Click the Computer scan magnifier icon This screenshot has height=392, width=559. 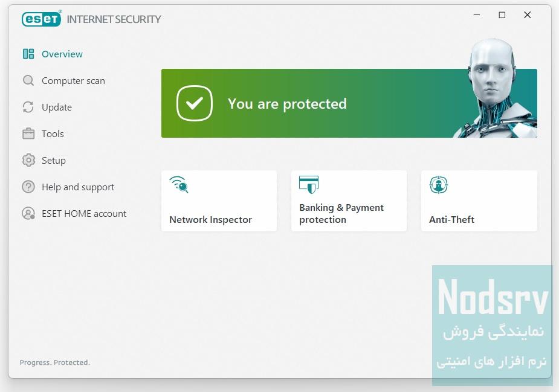click(28, 80)
